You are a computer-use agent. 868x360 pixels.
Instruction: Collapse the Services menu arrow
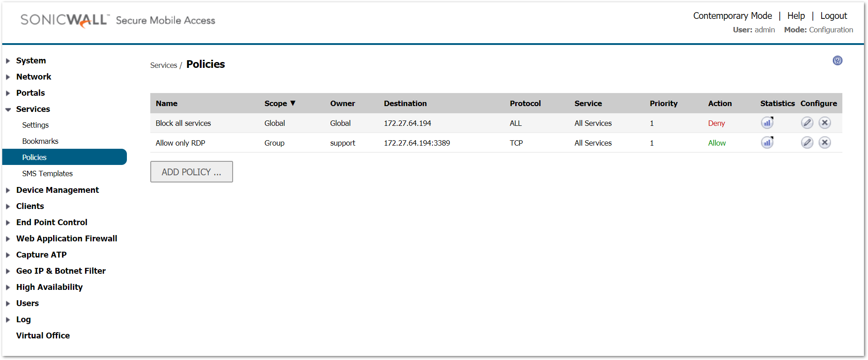pyautogui.click(x=8, y=109)
